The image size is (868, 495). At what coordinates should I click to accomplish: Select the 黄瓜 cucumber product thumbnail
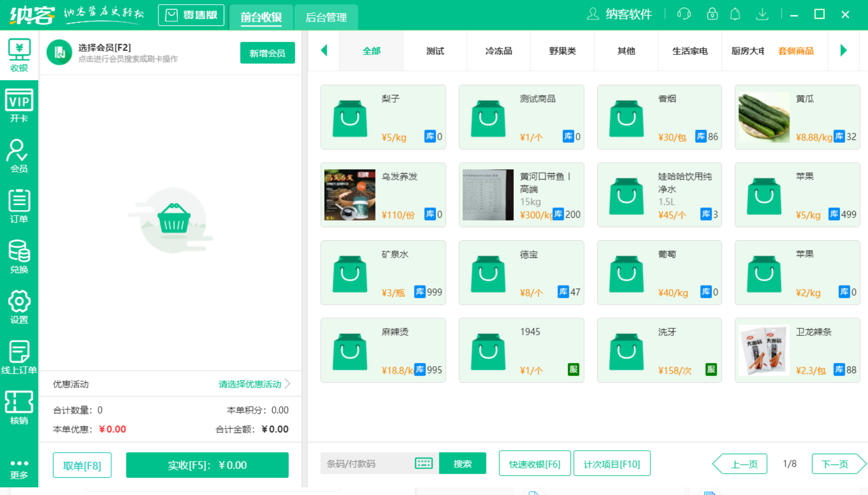point(764,117)
